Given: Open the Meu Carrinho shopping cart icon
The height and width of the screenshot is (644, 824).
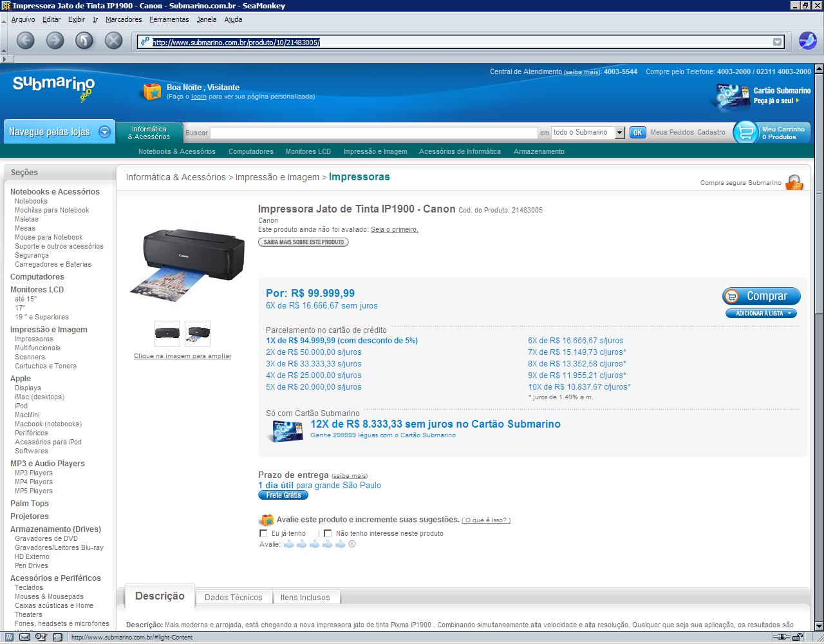Looking at the screenshot, I should 746,132.
